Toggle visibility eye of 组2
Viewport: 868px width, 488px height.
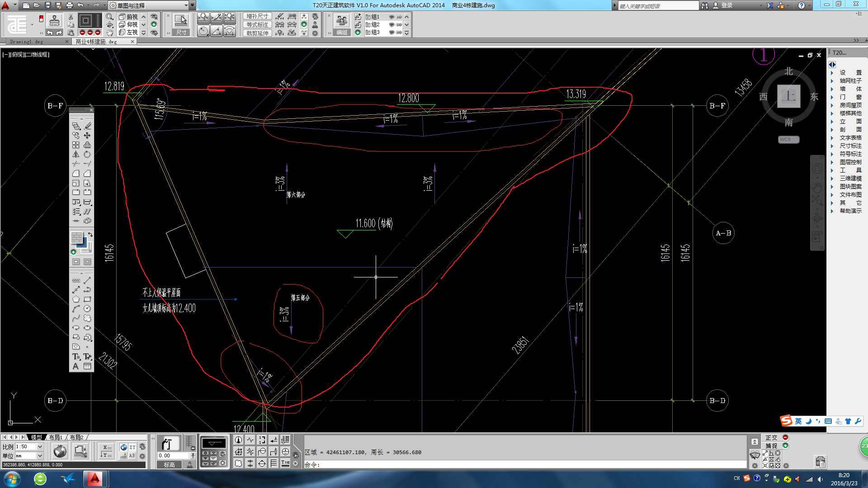click(392, 25)
